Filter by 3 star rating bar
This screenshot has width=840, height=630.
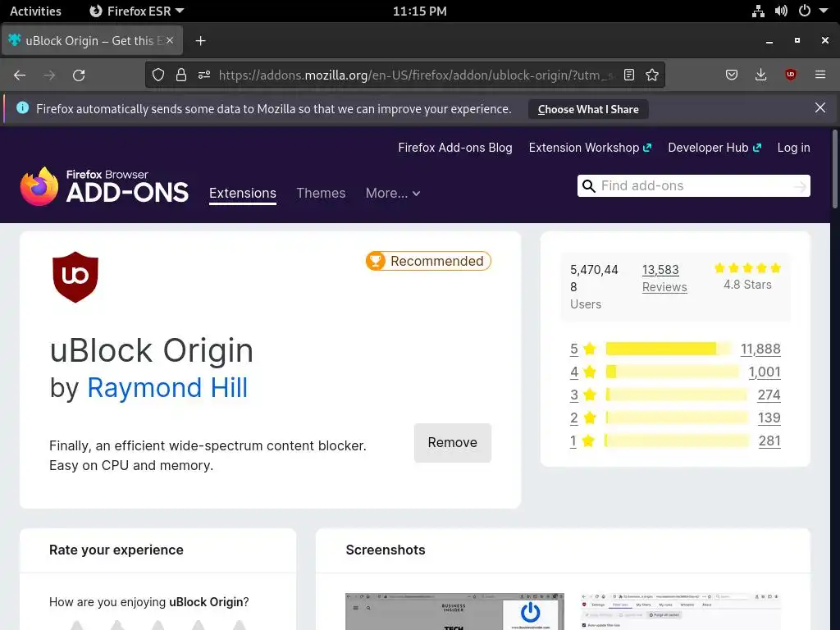pos(676,395)
